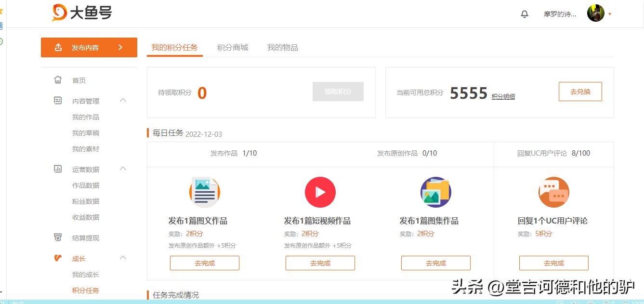Click the 去兑换 exchange button
Image resolution: width=644 pixels, height=304 pixels.
point(580,91)
